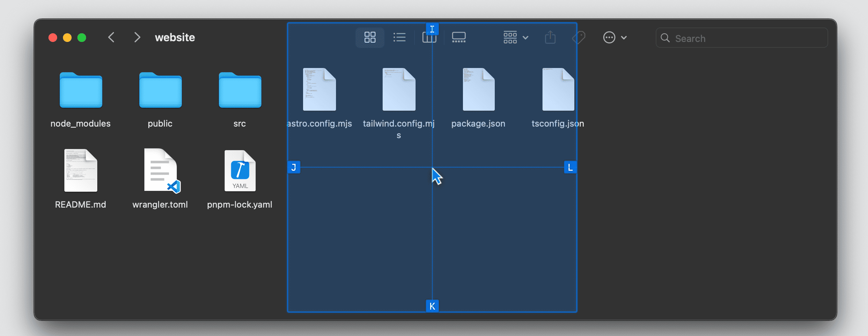This screenshot has width=868, height=336.
Task: Click the K grid label marker
Action: point(432,306)
